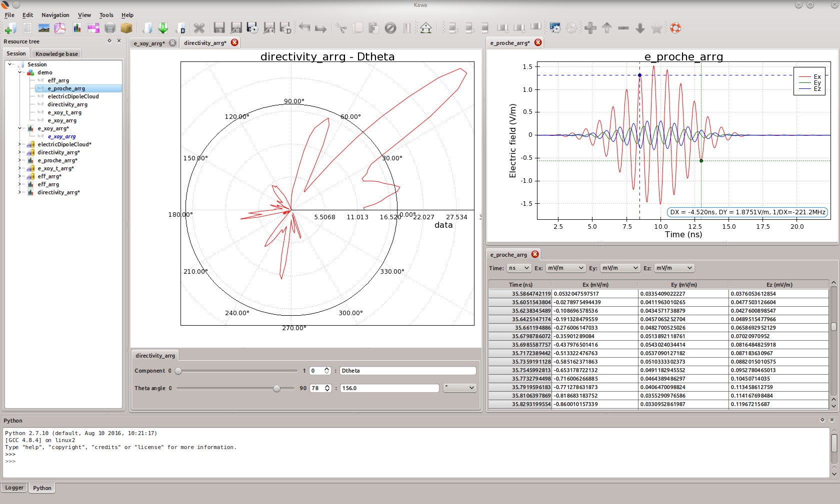The width and height of the screenshot is (840, 504).
Task: Click the Redo arrow icon
Action: click(x=320, y=28)
